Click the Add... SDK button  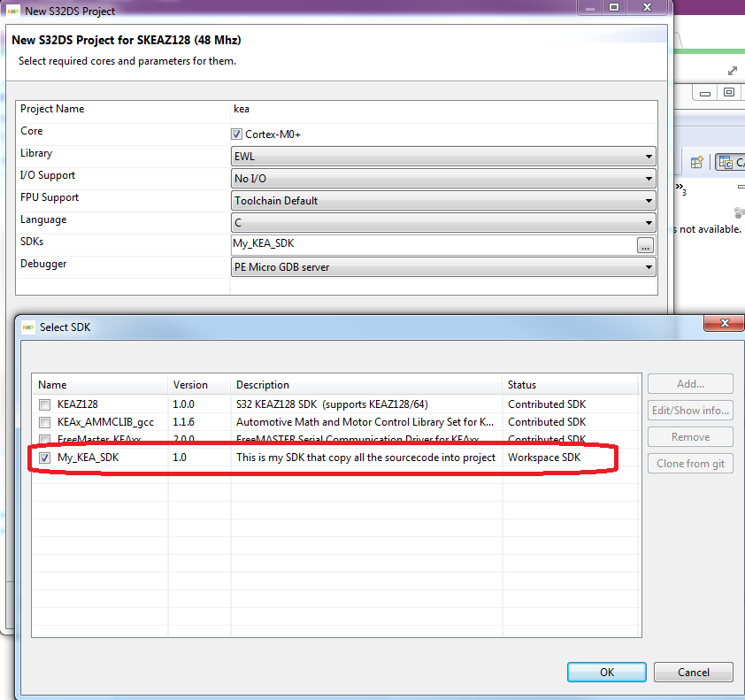(690, 384)
